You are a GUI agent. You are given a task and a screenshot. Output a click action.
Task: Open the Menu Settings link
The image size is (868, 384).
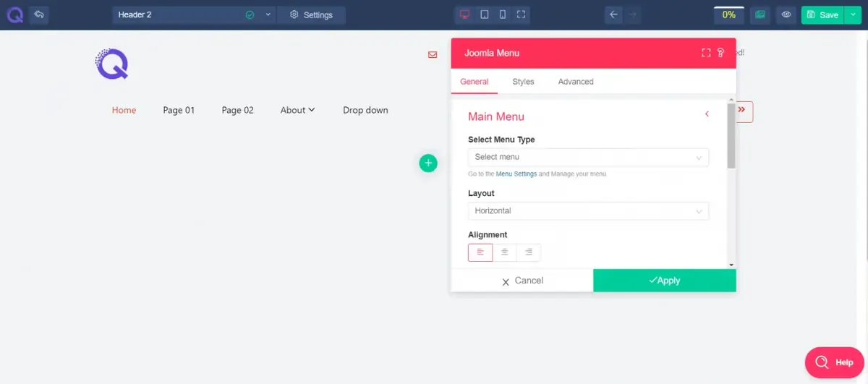[516, 174]
